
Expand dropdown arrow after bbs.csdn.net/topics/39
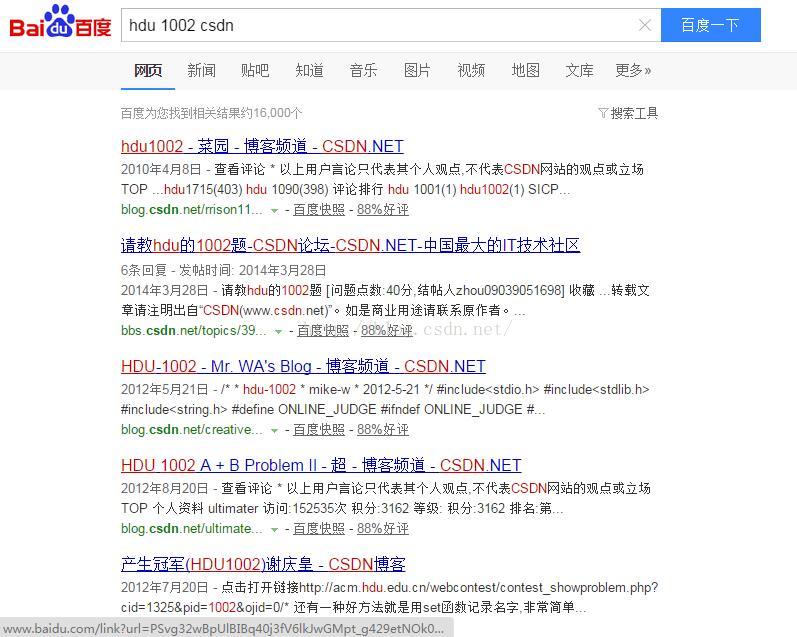[x=278, y=331]
